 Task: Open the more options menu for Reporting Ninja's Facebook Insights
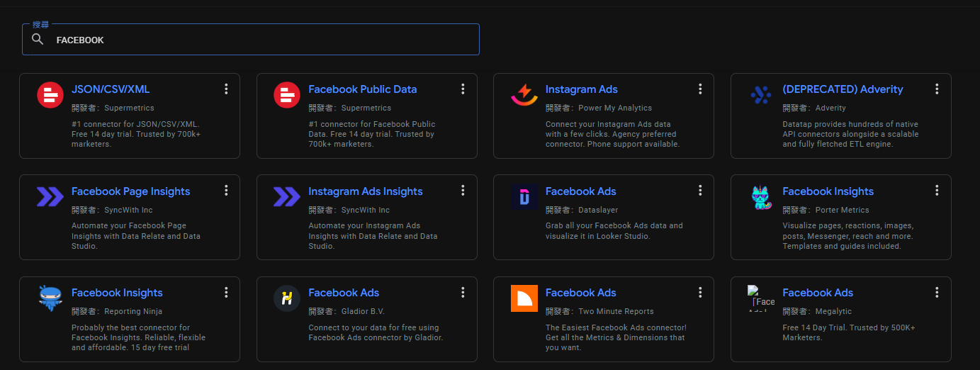[x=226, y=292]
